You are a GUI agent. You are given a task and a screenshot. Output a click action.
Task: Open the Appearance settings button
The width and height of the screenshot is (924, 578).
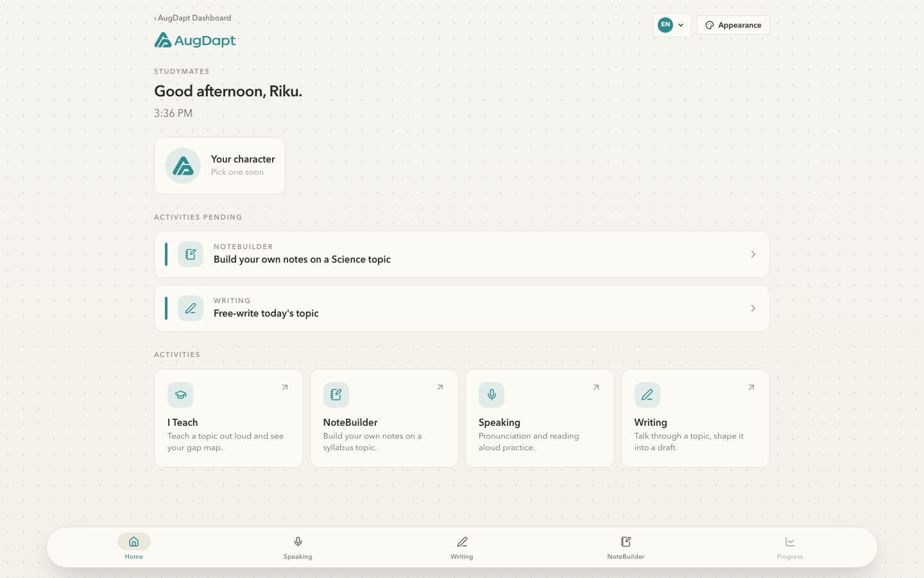tap(733, 25)
